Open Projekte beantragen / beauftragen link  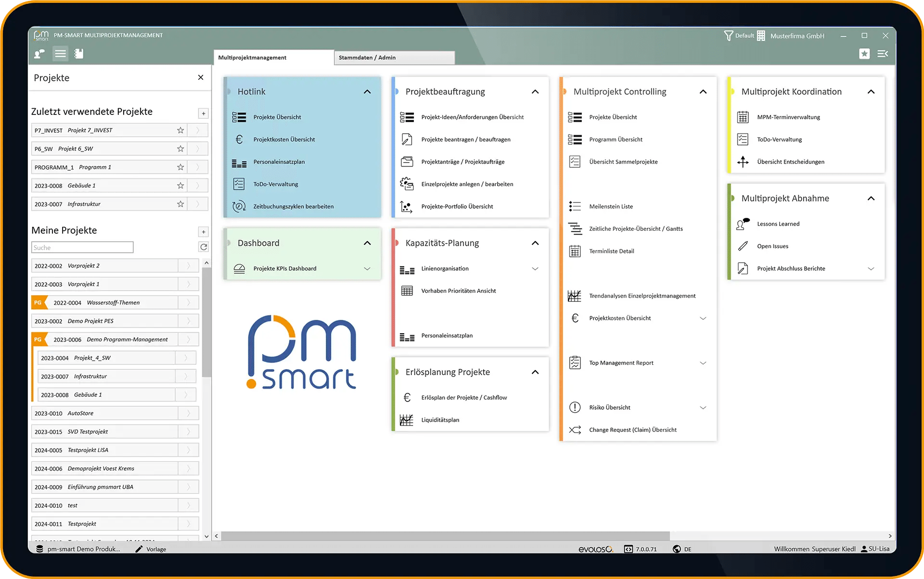point(466,139)
